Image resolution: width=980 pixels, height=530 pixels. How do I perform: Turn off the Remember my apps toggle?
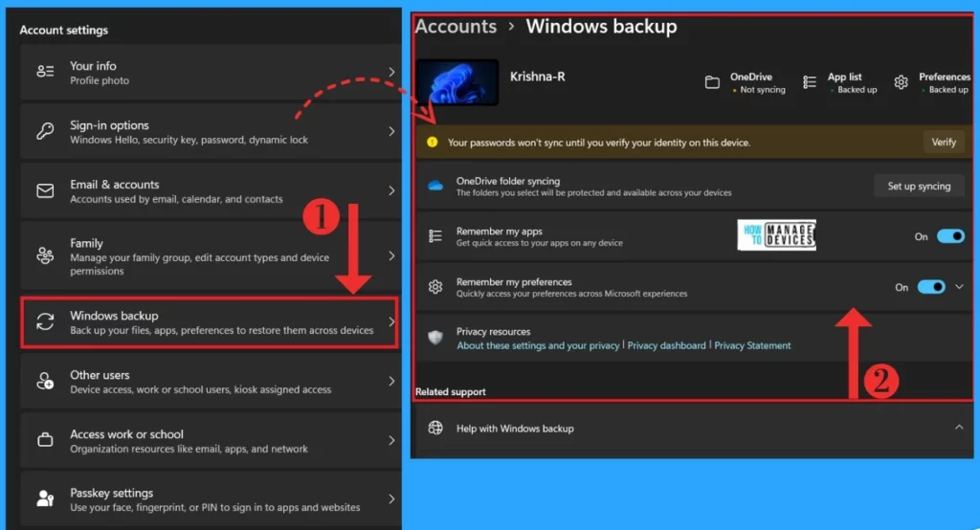click(x=950, y=236)
